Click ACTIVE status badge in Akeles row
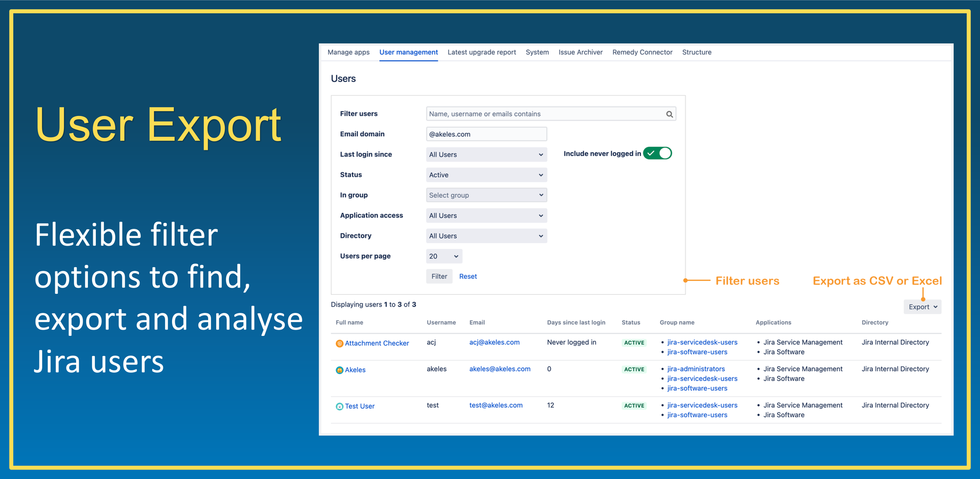This screenshot has height=479, width=980. click(634, 369)
